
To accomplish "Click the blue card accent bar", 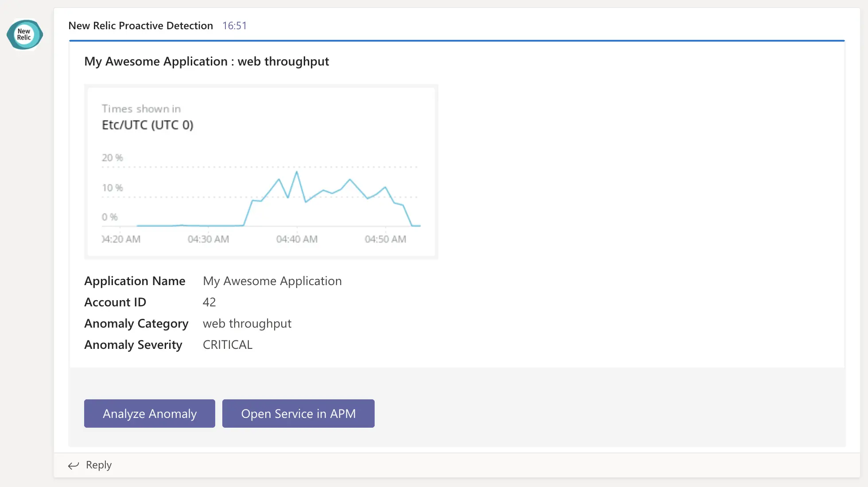I will (x=456, y=41).
